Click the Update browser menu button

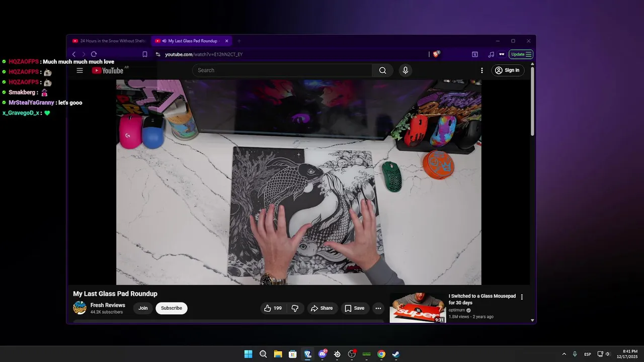[521, 54]
